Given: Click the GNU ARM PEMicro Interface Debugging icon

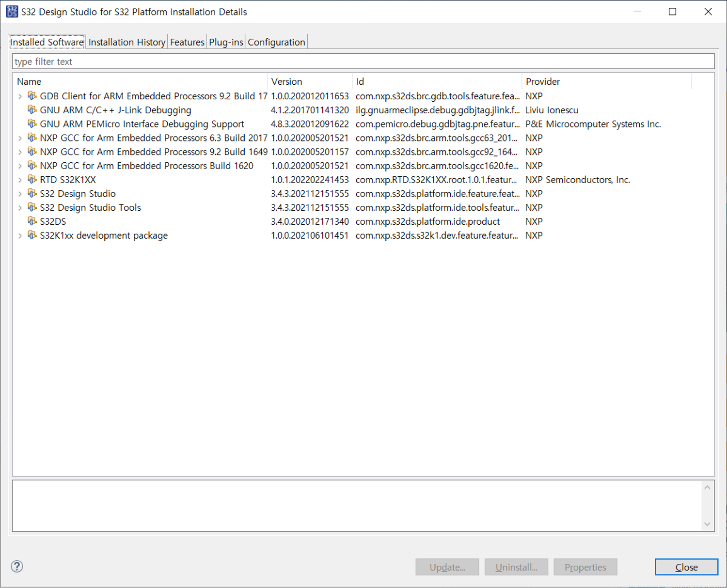Looking at the screenshot, I should 32,124.
